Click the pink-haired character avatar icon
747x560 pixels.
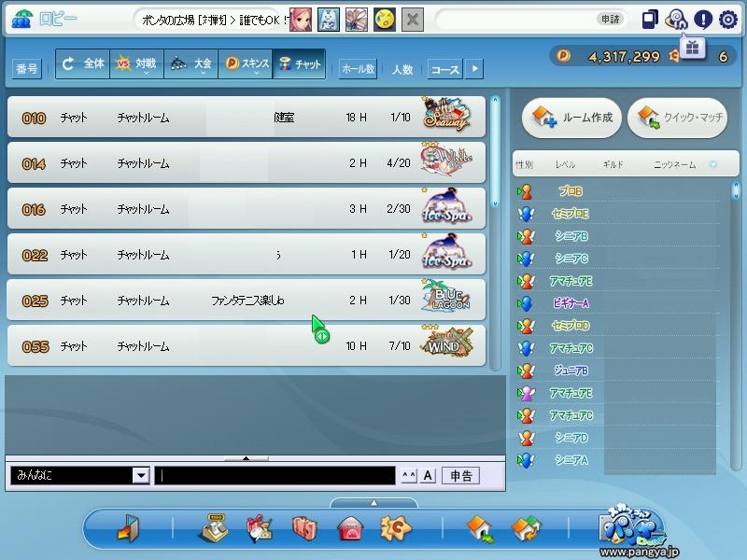coord(300,19)
